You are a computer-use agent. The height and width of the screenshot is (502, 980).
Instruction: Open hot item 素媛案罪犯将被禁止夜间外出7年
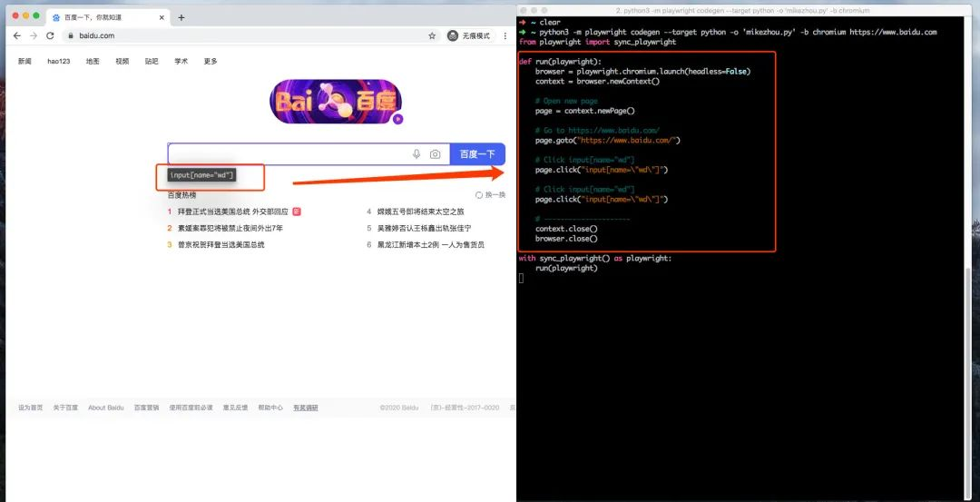[x=230, y=228]
